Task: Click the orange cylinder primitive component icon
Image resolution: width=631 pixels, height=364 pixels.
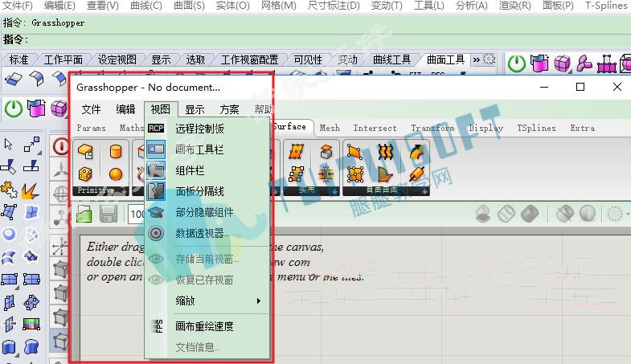Action: pos(116,152)
